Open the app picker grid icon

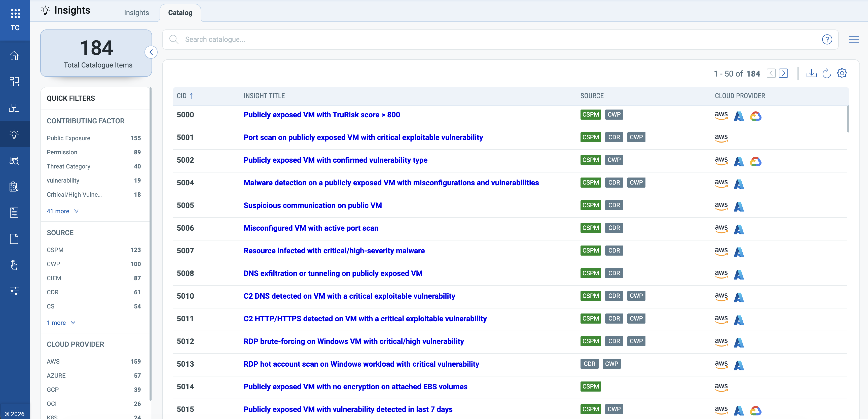tap(15, 14)
